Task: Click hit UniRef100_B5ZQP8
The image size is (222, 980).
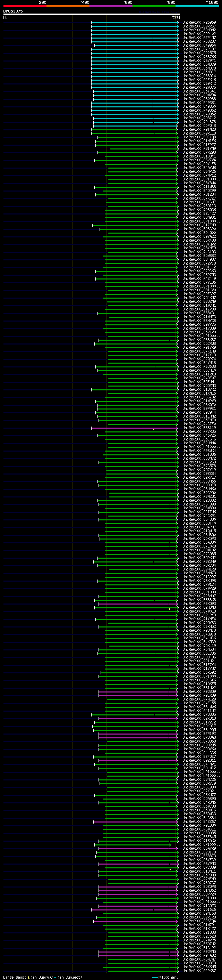Action: 199,887
